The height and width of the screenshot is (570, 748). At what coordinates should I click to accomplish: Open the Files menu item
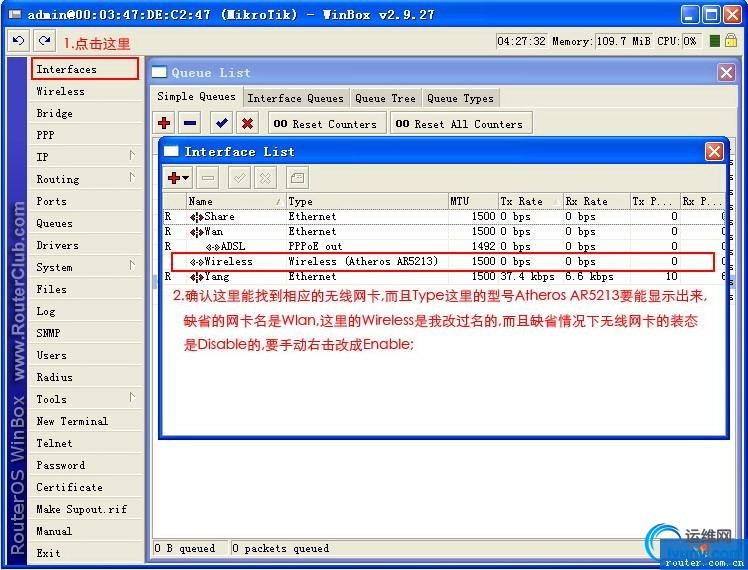click(86, 289)
